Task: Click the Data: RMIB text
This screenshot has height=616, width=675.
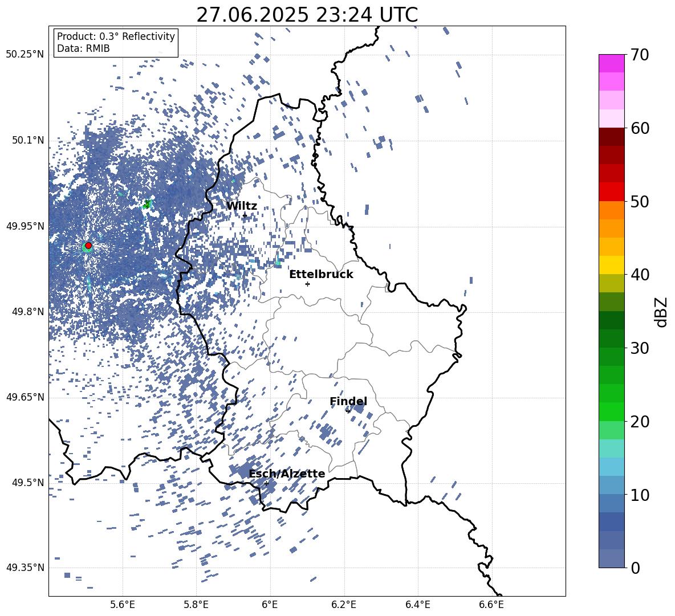Action: tap(83, 48)
